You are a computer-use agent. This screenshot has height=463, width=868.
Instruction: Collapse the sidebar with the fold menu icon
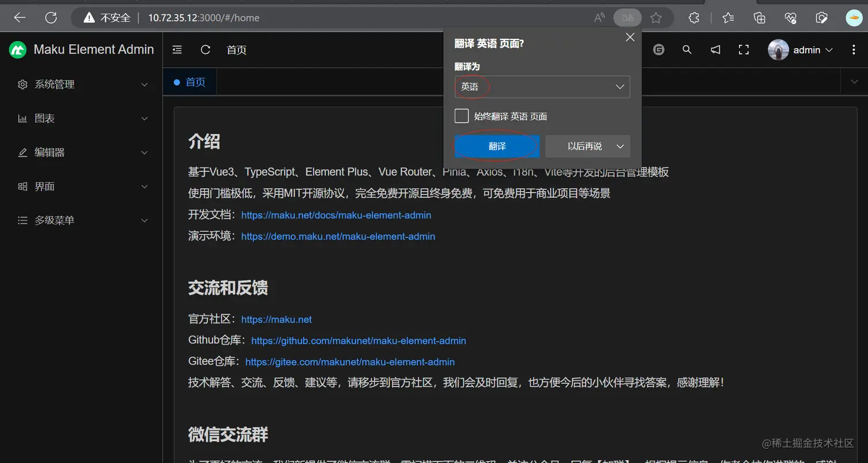point(177,50)
